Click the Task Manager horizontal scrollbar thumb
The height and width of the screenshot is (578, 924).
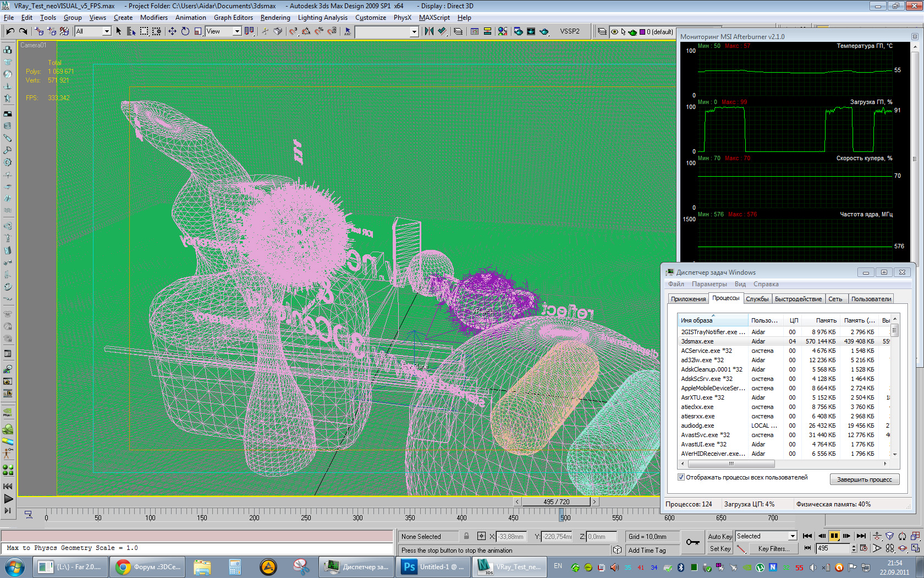731,464
